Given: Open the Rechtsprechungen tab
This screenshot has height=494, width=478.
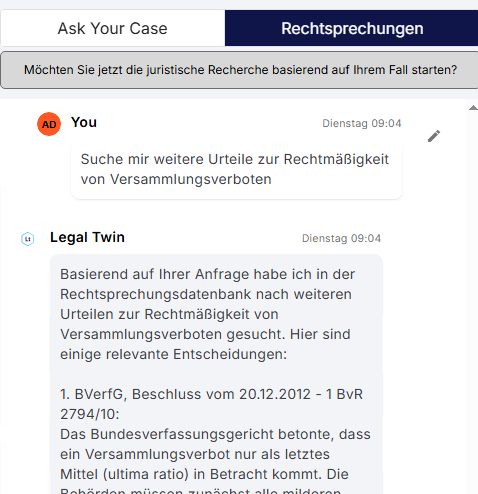Looking at the screenshot, I should tap(352, 28).
